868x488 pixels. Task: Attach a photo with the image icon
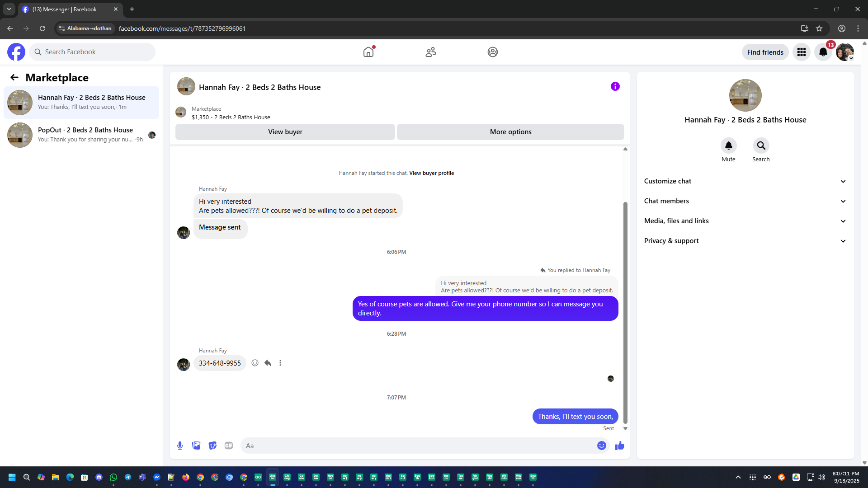196,446
